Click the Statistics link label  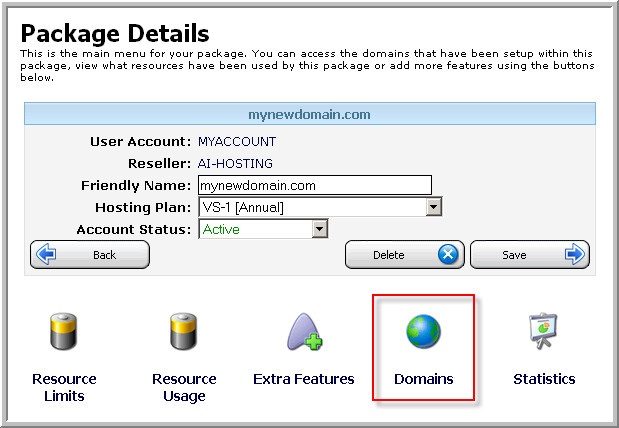pyautogui.click(x=544, y=379)
